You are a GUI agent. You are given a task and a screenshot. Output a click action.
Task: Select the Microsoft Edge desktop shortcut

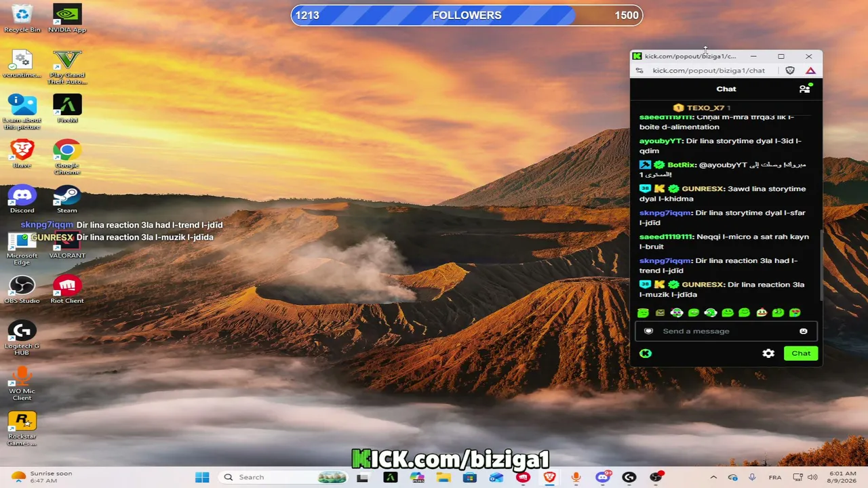tap(22, 247)
